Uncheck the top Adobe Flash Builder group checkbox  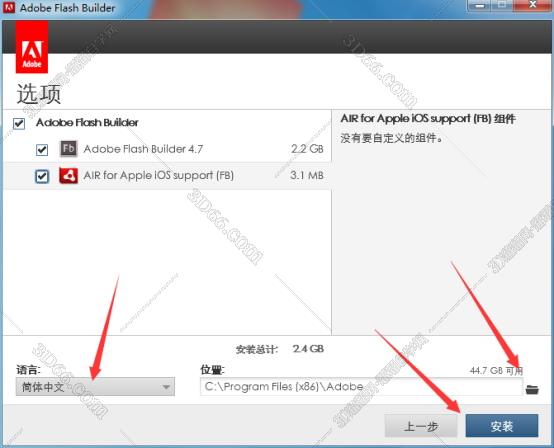(19, 124)
